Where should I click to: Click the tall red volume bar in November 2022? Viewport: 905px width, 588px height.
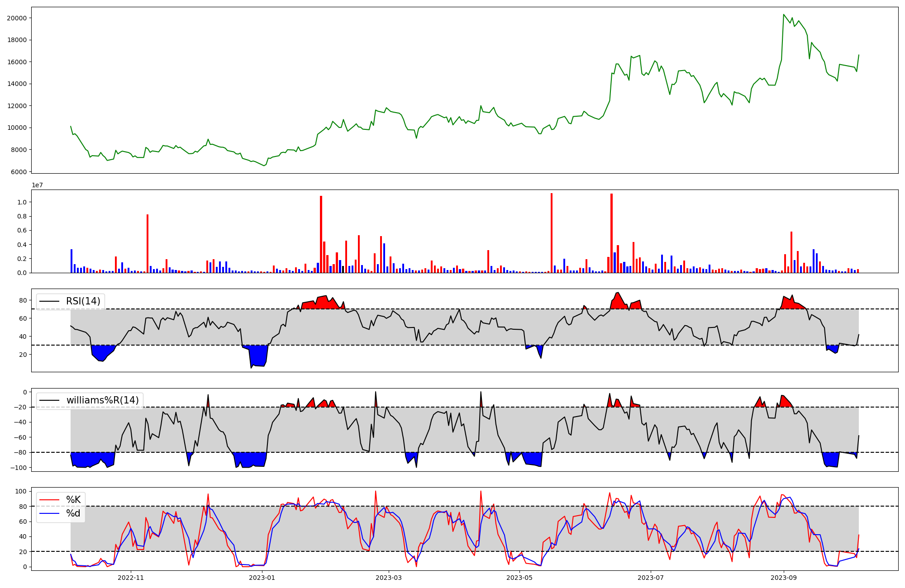(148, 244)
